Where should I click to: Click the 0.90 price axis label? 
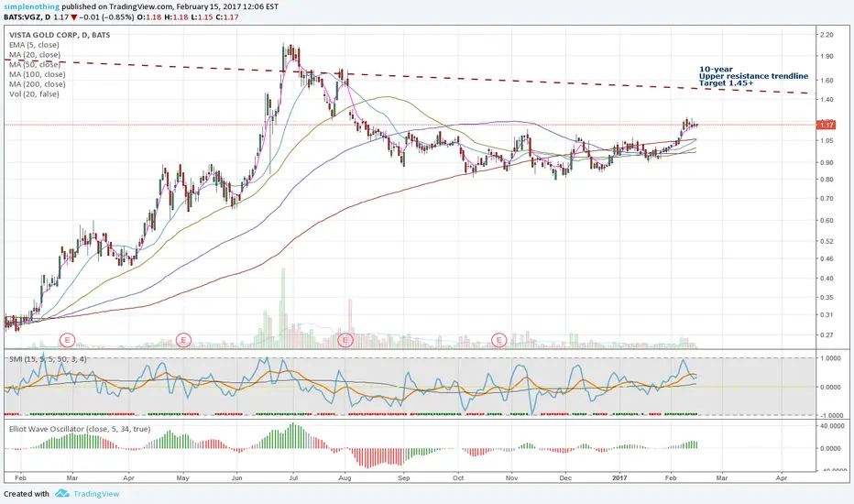827,162
